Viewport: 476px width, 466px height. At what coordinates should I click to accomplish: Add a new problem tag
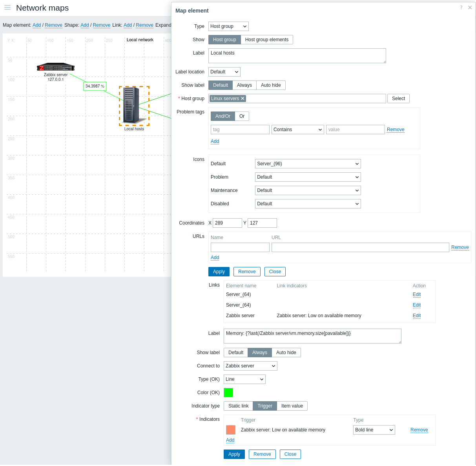coord(215,141)
